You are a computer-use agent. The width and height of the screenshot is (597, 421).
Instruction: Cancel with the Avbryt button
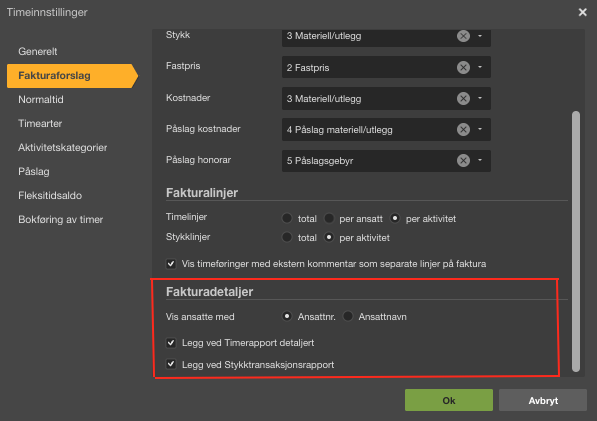(x=543, y=400)
